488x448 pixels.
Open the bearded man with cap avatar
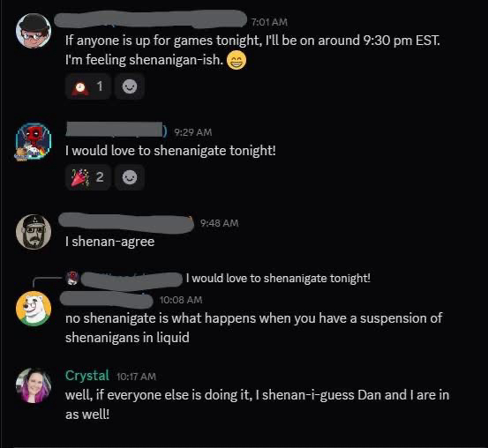[x=34, y=232]
